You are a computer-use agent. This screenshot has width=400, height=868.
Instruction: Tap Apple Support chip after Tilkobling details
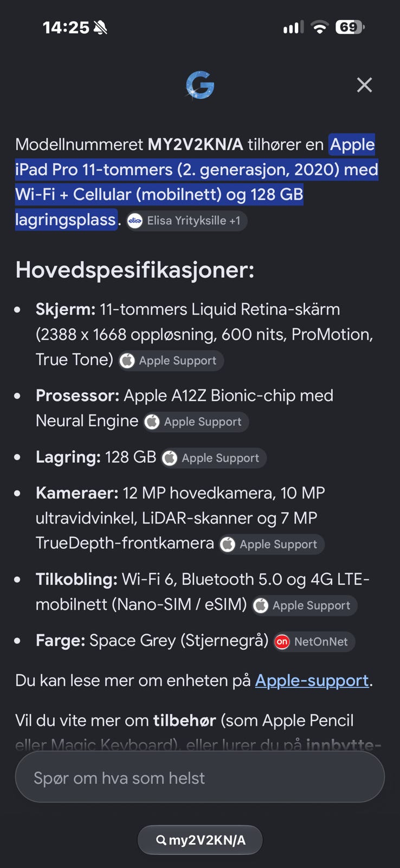305,606
